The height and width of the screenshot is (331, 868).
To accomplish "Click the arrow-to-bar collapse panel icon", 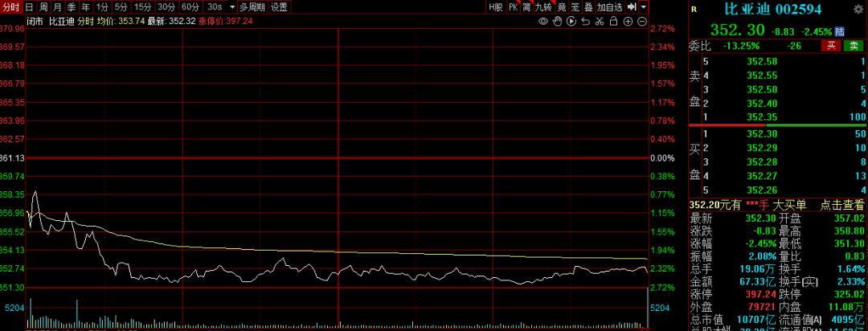I will pyautogui.click(x=632, y=6).
